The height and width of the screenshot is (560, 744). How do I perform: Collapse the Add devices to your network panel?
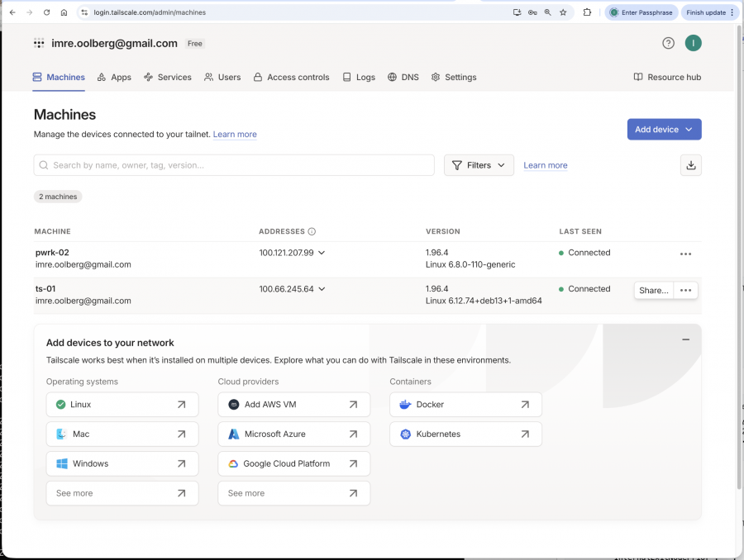point(685,339)
